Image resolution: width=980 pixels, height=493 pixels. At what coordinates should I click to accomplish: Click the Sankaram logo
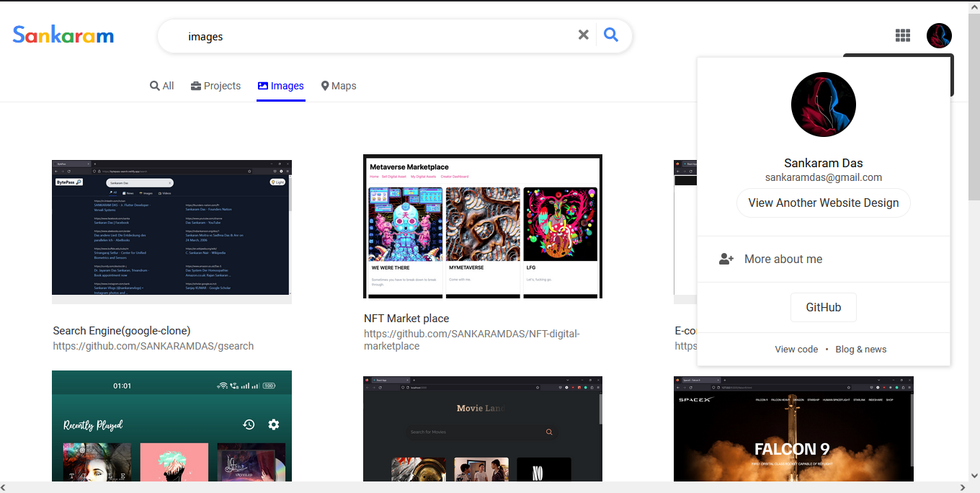pos(63,33)
